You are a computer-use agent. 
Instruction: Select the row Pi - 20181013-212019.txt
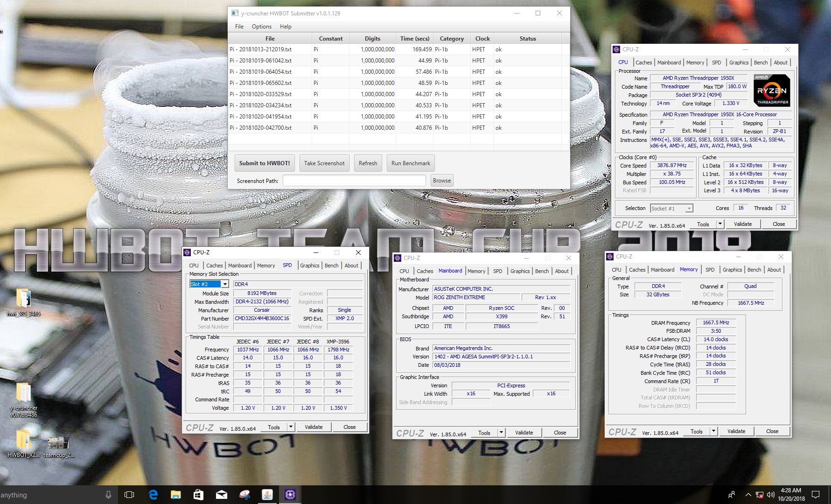399,49
